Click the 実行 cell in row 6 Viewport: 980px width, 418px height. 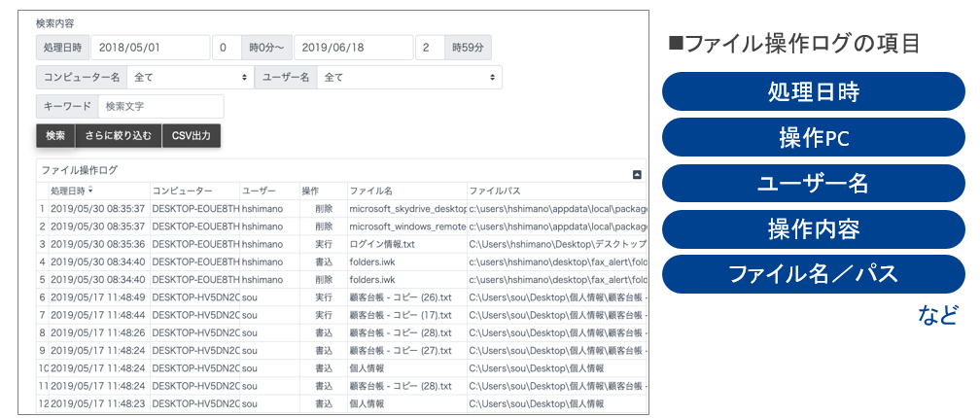tap(323, 296)
